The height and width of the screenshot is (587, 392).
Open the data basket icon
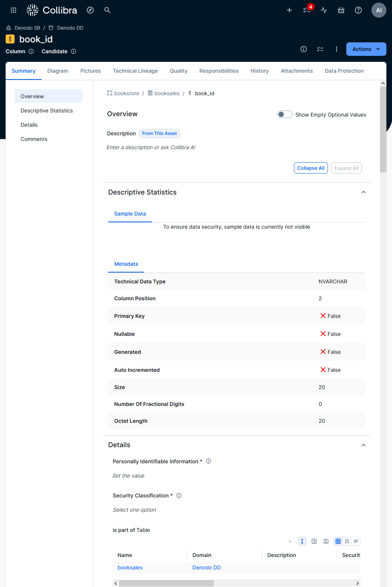[341, 10]
